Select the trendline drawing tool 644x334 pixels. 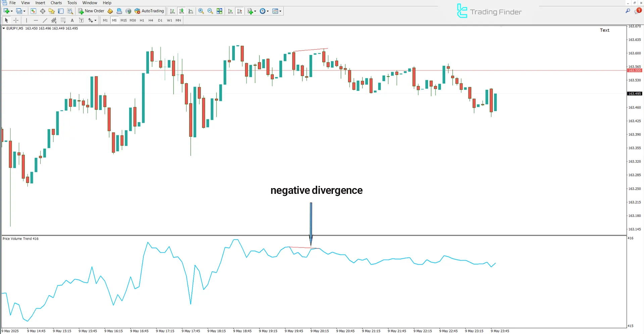45,20
